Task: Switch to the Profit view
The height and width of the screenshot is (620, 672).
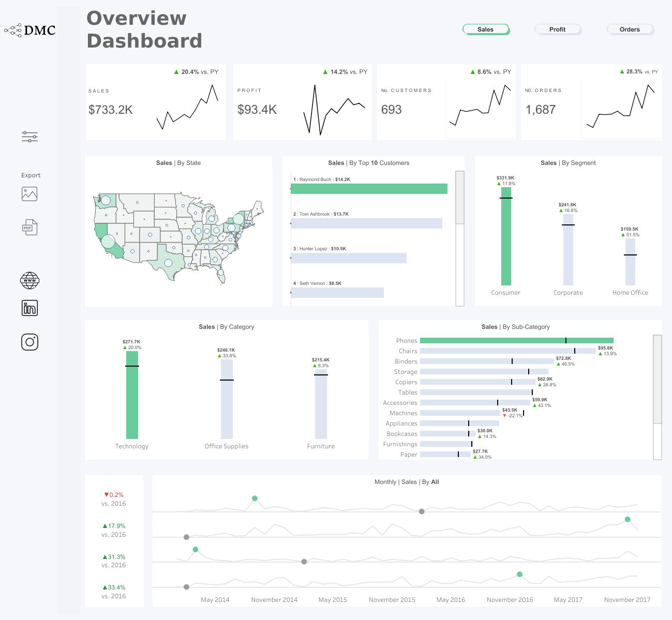Action: (x=557, y=29)
